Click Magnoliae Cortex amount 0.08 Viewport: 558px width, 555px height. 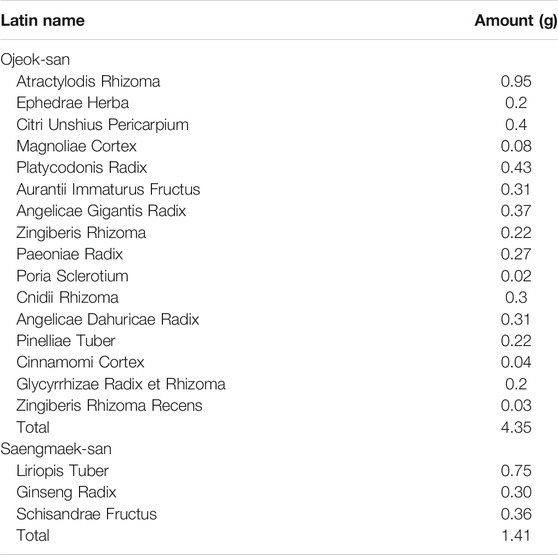(516, 146)
